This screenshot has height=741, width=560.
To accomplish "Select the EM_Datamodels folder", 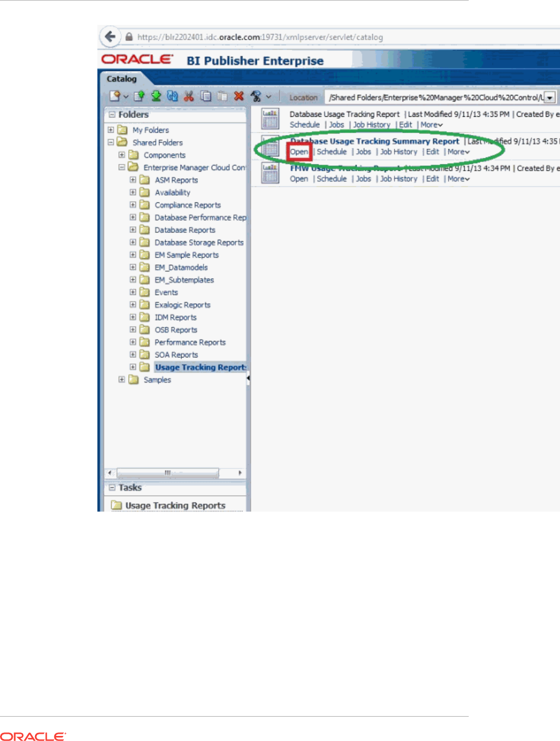I will pos(181,267).
